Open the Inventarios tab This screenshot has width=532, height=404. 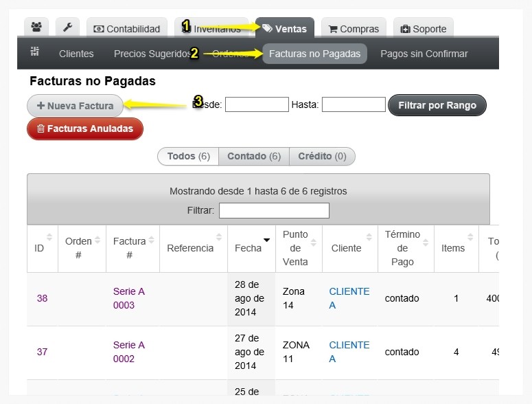tap(211, 27)
